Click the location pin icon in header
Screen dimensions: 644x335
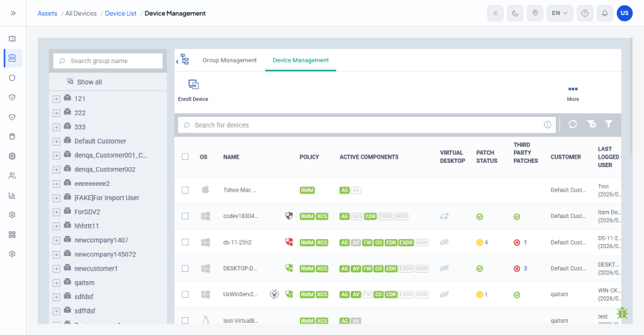click(x=535, y=13)
